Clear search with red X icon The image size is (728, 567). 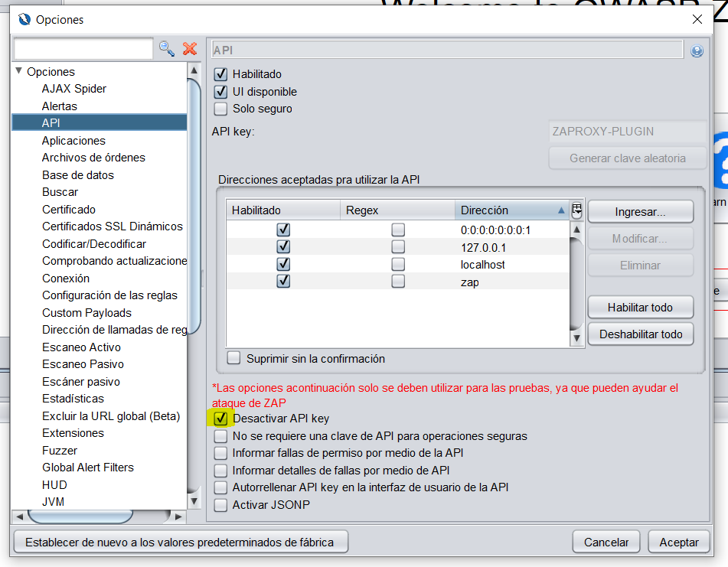tap(189, 49)
